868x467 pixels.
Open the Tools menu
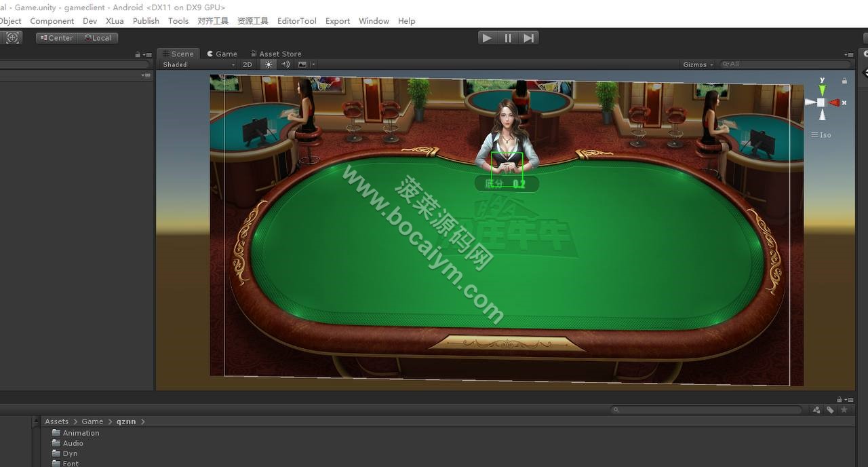pos(178,21)
